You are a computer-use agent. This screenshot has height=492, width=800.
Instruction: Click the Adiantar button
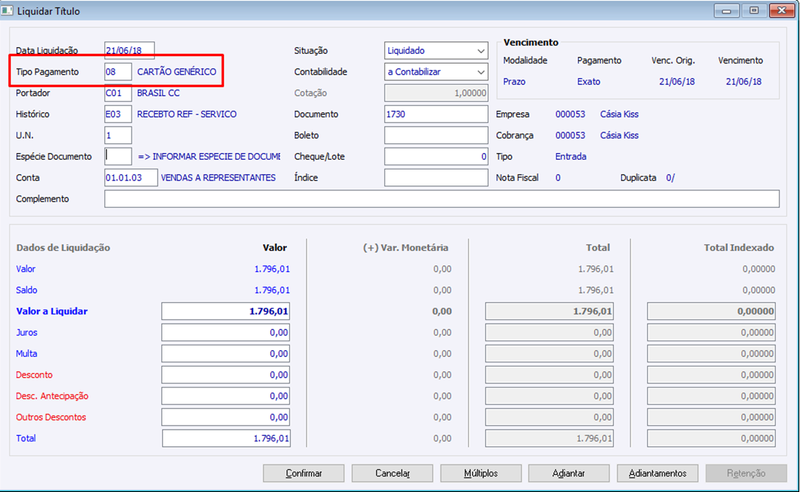tap(569, 473)
